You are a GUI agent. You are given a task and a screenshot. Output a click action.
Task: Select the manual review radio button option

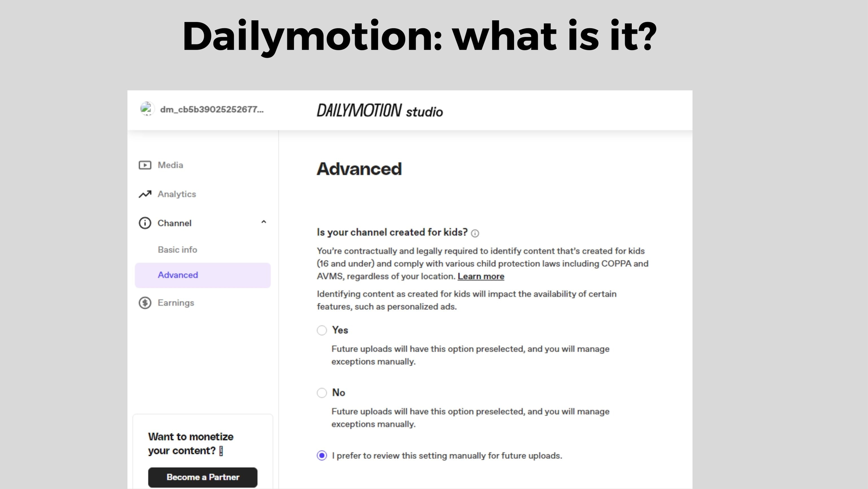(x=321, y=456)
